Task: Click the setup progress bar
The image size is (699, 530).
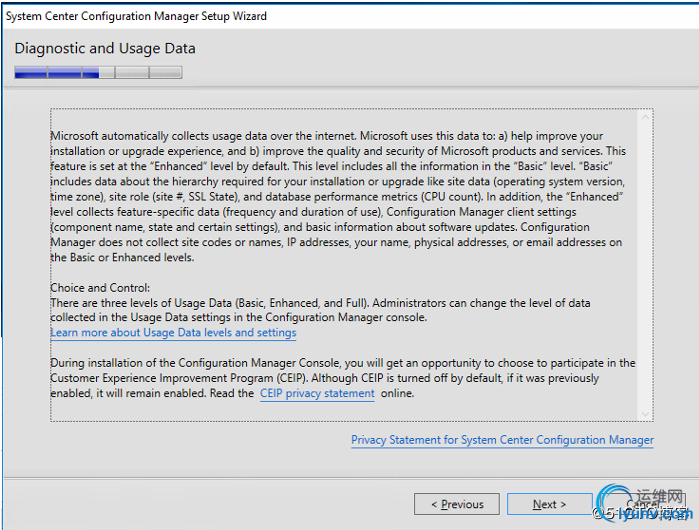Action: [98, 72]
